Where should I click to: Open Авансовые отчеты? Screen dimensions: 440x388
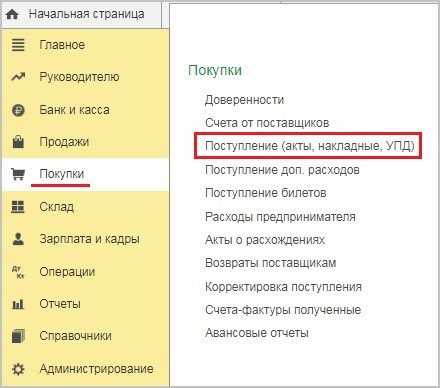click(x=257, y=333)
